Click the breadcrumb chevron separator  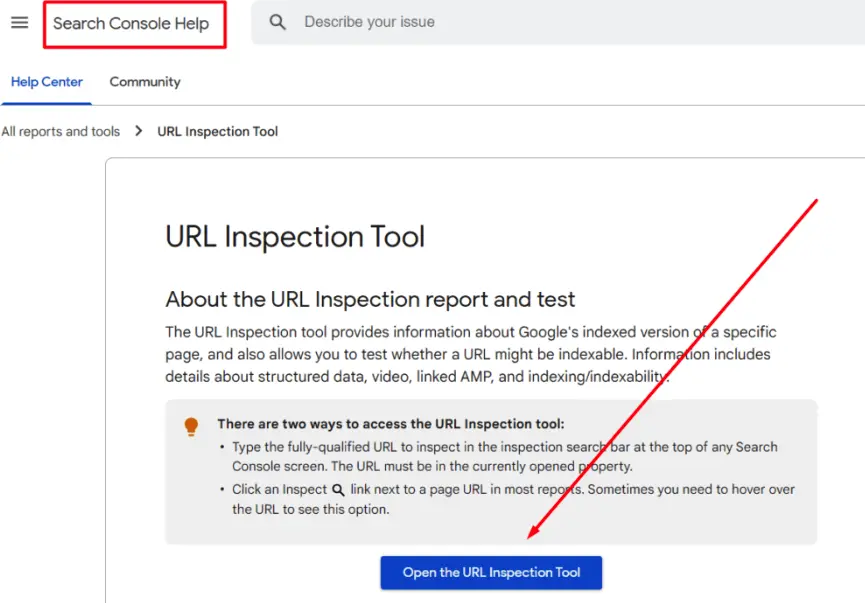(138, 131)
